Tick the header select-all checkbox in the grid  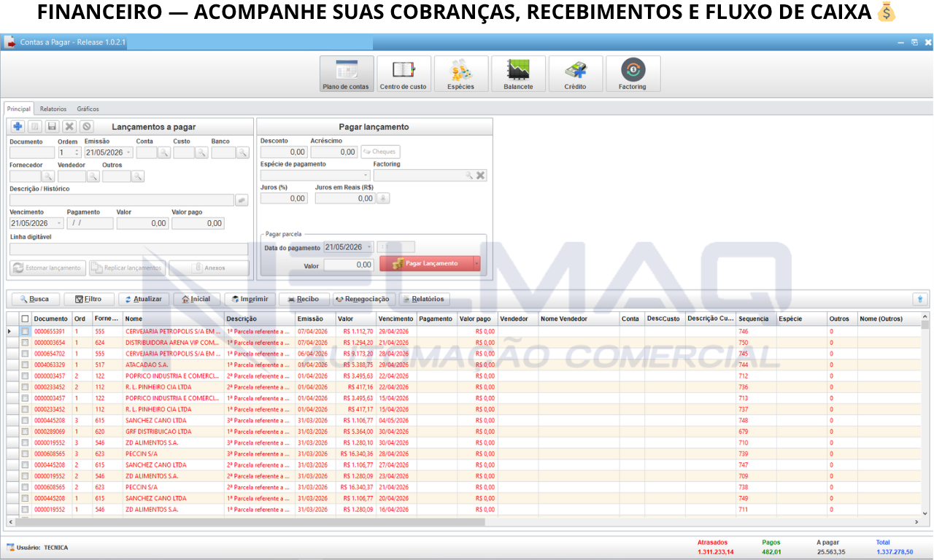click(x=25, y=319)
